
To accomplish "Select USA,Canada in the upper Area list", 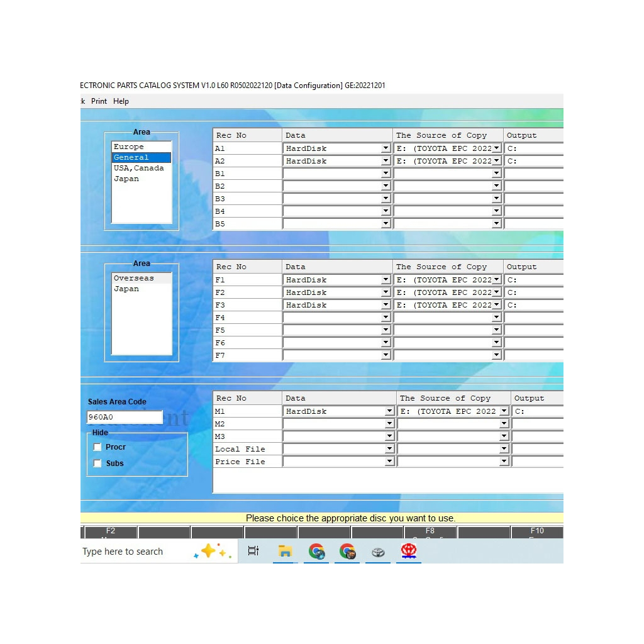I will coord(142,168).
